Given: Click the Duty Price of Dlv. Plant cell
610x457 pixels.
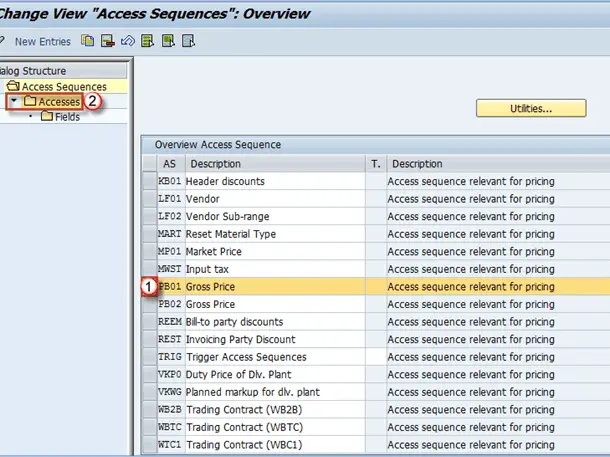Looking at the screenshot, I should (275, 375).
